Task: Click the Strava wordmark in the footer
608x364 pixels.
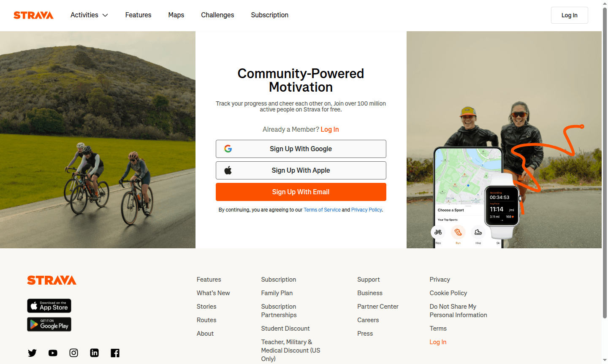Action: [x=52, y=280]
